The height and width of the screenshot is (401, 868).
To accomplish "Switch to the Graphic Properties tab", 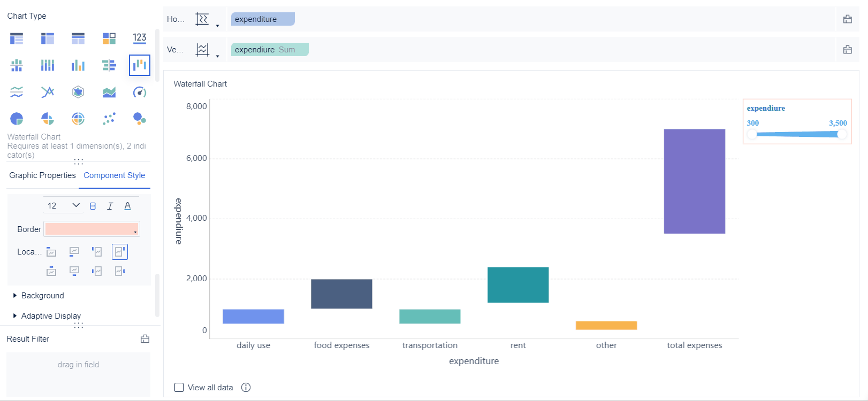I will click(x=42, y=175).
